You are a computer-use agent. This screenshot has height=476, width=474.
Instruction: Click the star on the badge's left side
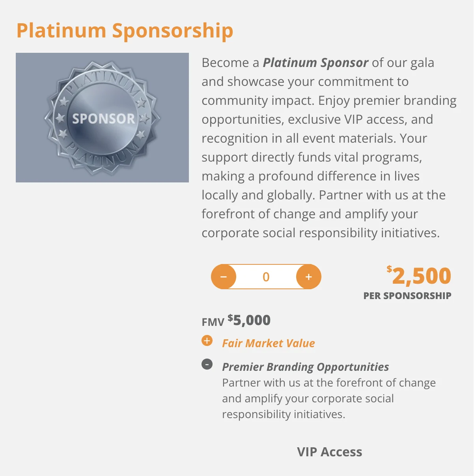point(60,118)
